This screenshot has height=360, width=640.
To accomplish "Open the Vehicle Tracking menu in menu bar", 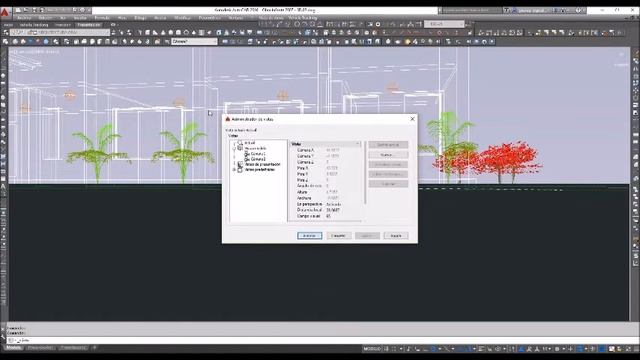I will point(303,18).
